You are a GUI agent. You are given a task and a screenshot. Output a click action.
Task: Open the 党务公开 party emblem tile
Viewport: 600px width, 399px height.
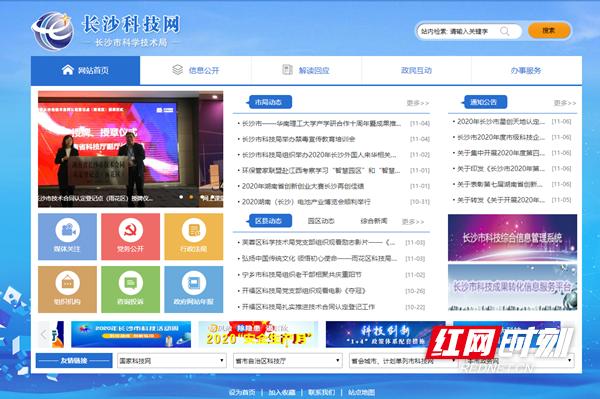130,236
